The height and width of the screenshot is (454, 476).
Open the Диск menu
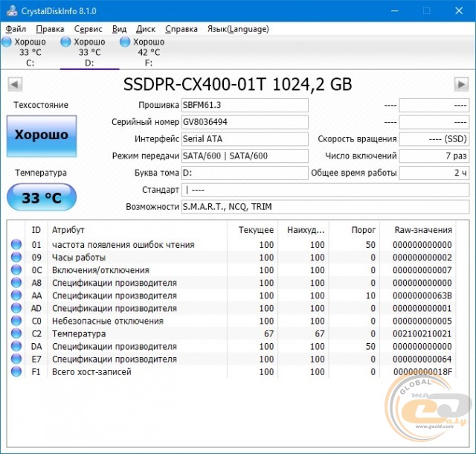coord(146,29)
